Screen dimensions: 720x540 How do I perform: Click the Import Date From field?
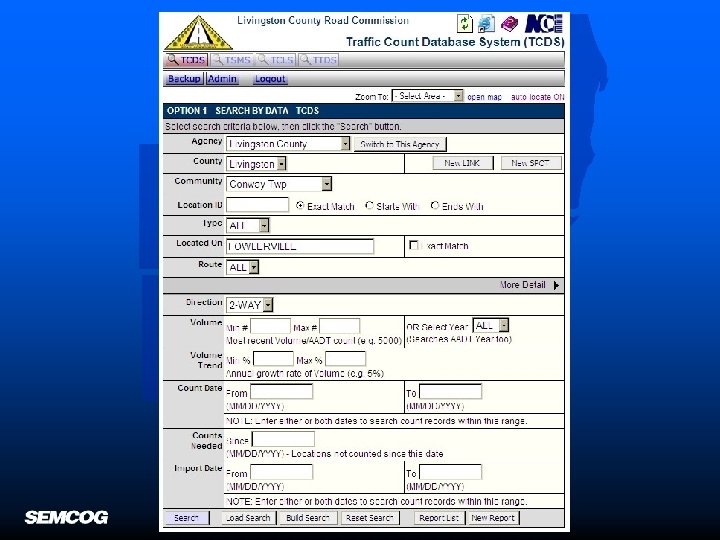(x=281, y=472)
